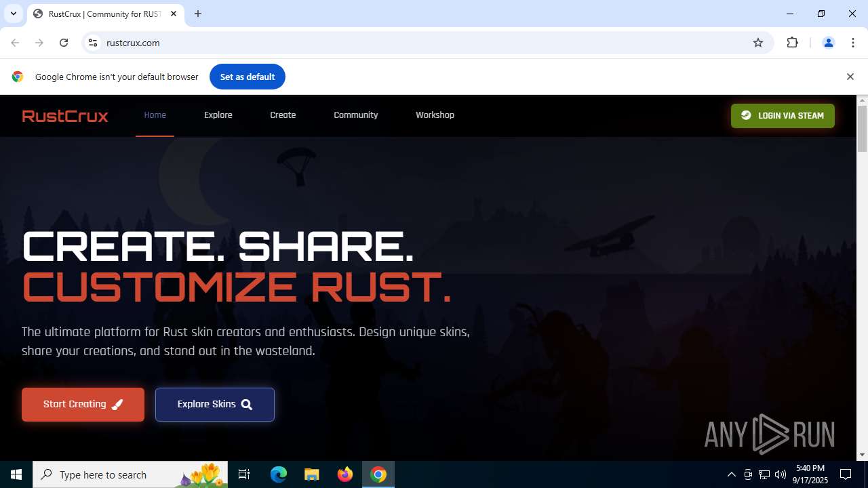Open Task View on the taskbar
The image size is (868, 488).
[x=244, y=474]
